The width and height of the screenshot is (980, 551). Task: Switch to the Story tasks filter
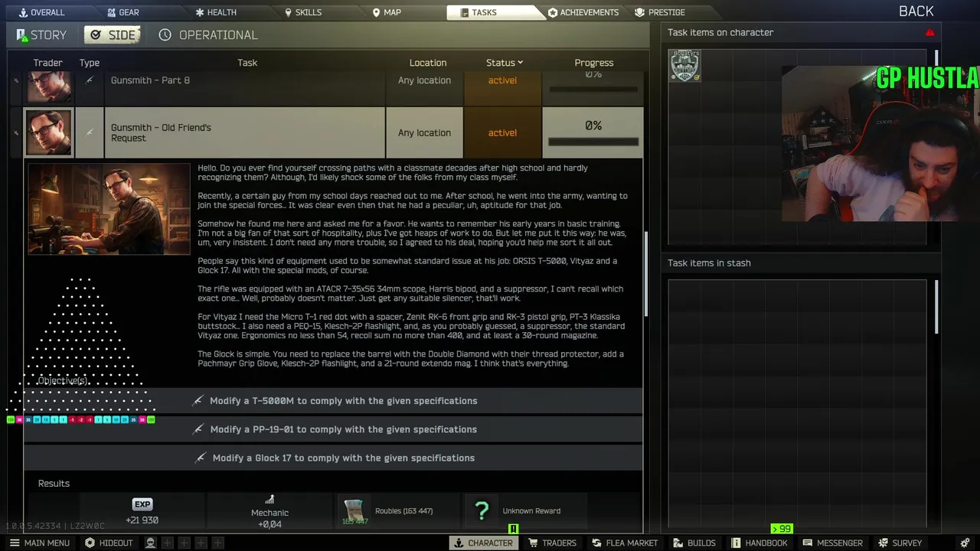41,34
